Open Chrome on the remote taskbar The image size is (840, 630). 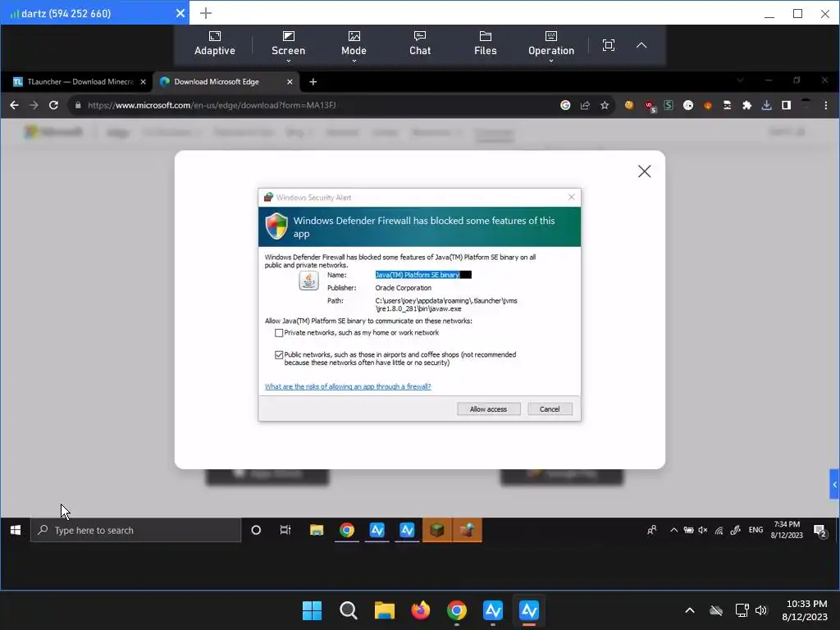coord(347,530)
